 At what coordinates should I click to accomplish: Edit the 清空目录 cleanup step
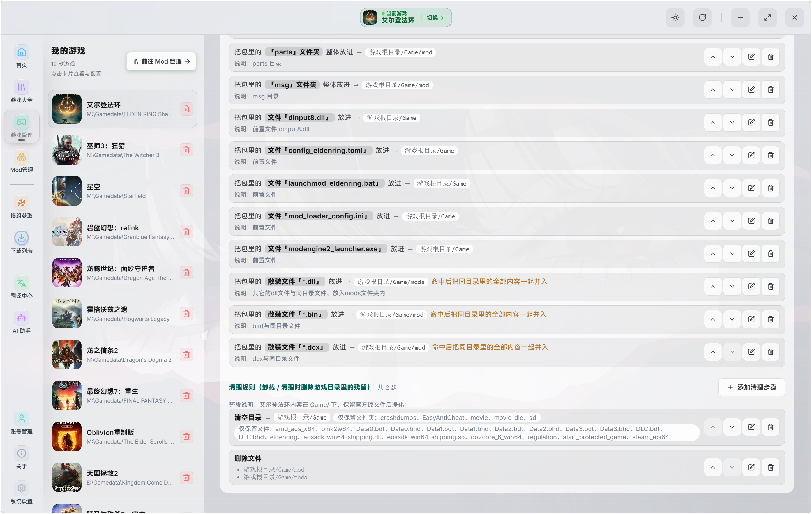point(751,427)
